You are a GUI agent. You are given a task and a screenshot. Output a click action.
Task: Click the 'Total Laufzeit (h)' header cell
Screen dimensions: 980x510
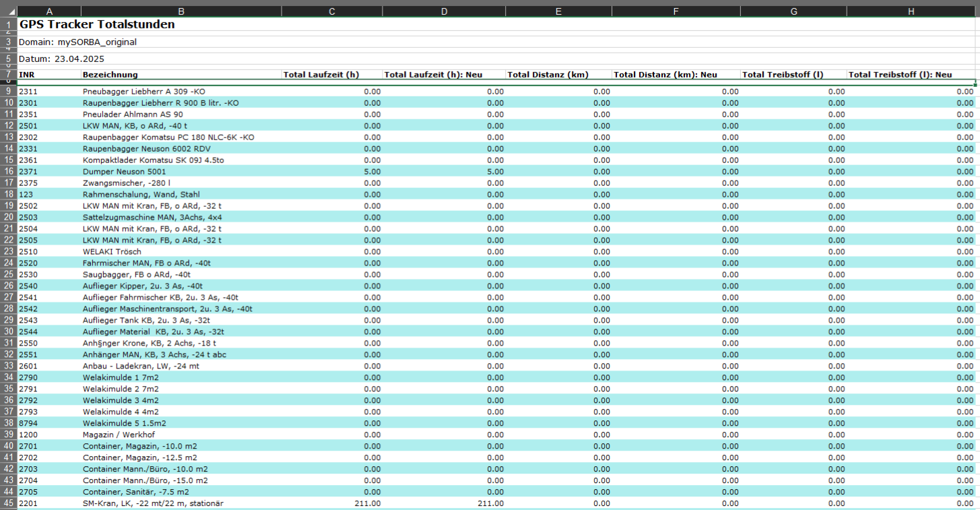(332, 74)
